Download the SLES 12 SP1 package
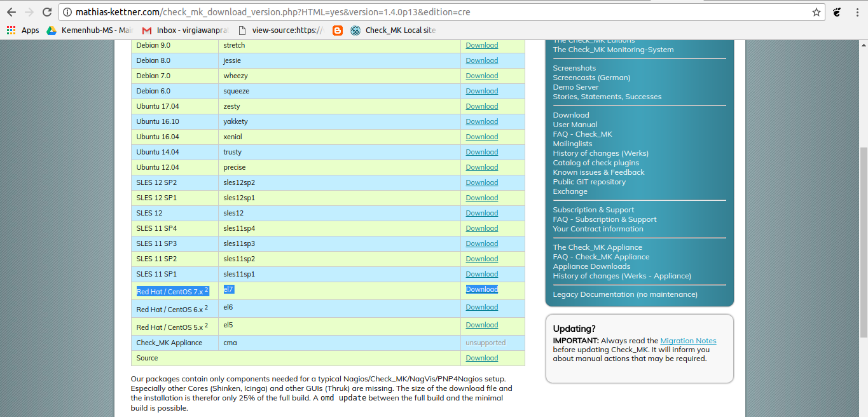 click(481, 198)
